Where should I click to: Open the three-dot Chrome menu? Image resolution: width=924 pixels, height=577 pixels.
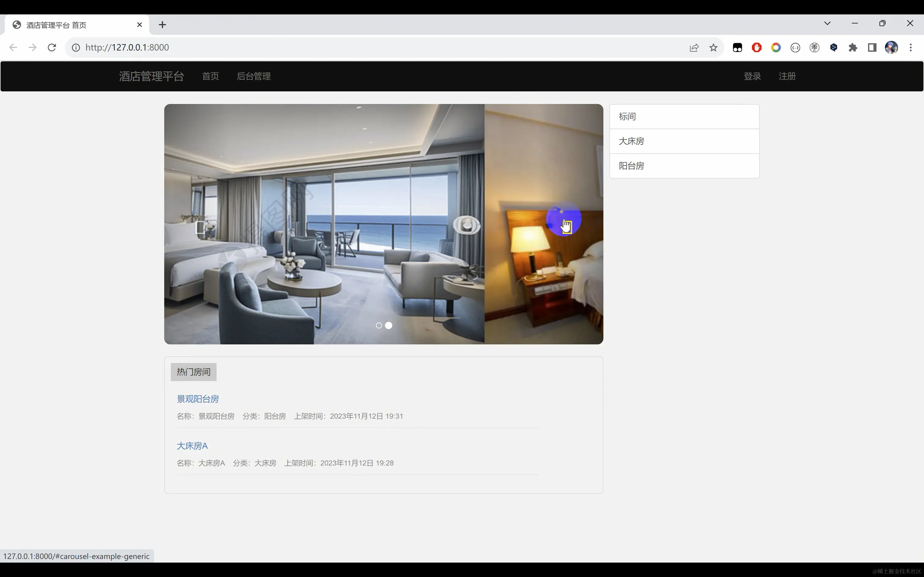pyautogui.click(x=911, y=47)
